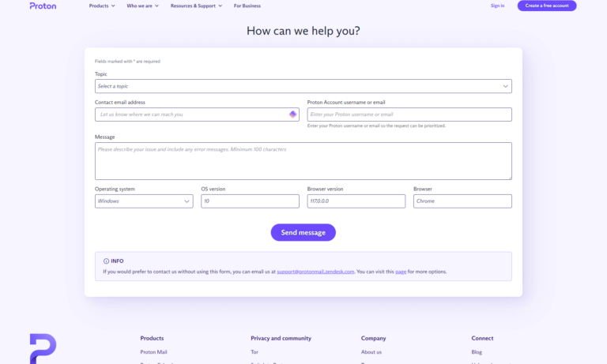Click the large Proton P logo in footer
Image resolution: width=607 pixels, height=364 pixels.
click(43, 348)
